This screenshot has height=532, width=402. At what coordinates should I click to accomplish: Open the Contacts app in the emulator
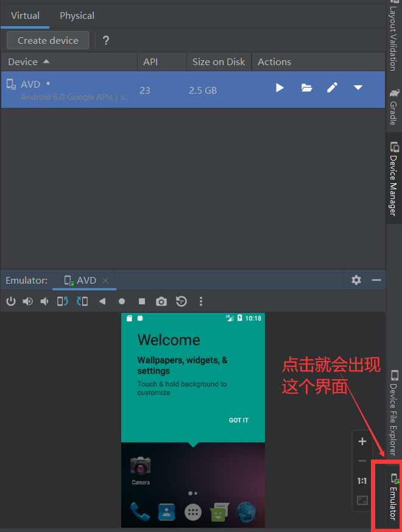pyautogui.click(x=166, y=512)
